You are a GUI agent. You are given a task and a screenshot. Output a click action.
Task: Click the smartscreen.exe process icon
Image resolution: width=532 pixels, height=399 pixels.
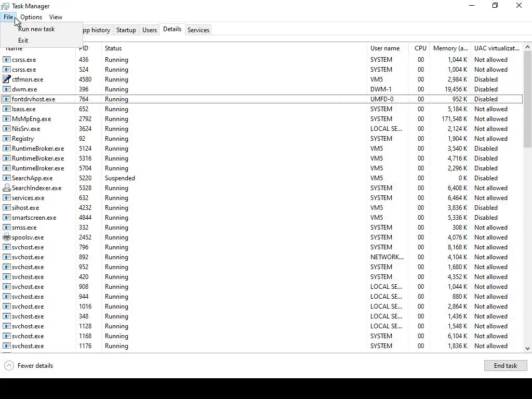click(x=6, y=217)
